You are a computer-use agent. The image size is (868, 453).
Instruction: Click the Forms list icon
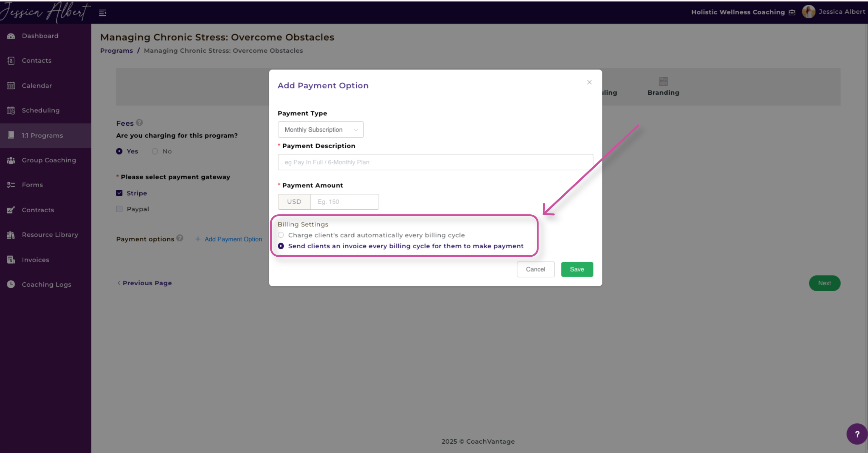click(11, 185)
